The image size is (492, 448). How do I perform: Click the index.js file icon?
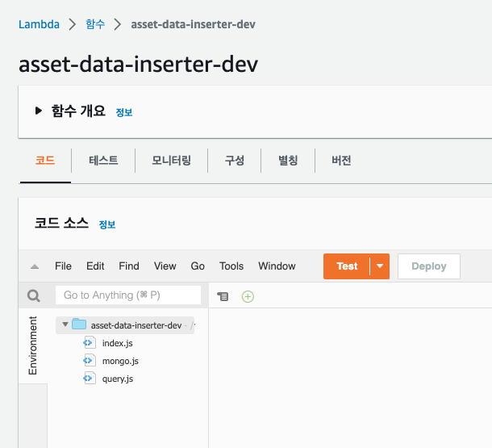(x=90, y=343)
